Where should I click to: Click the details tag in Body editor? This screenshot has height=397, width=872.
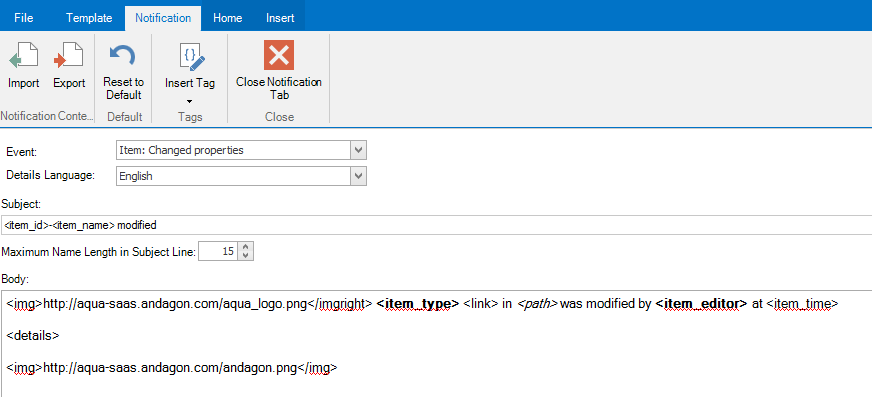pyautogui.click(x=33, y=336)
